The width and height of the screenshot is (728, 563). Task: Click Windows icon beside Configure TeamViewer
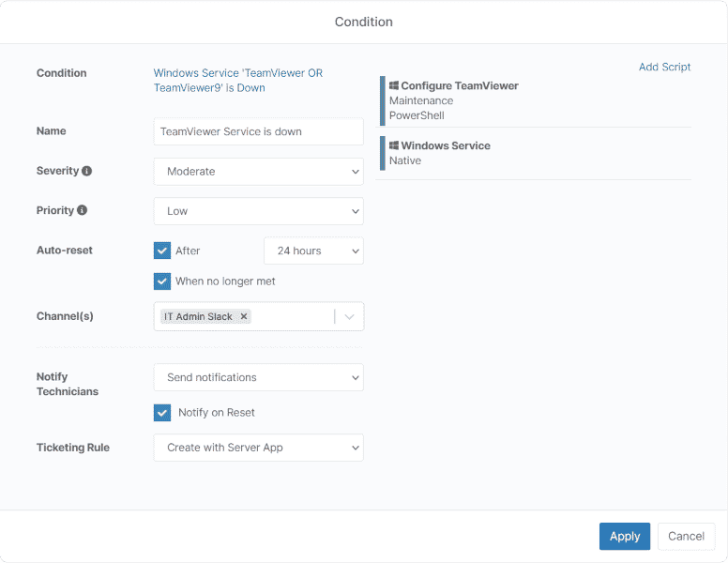tap(394, 86)
